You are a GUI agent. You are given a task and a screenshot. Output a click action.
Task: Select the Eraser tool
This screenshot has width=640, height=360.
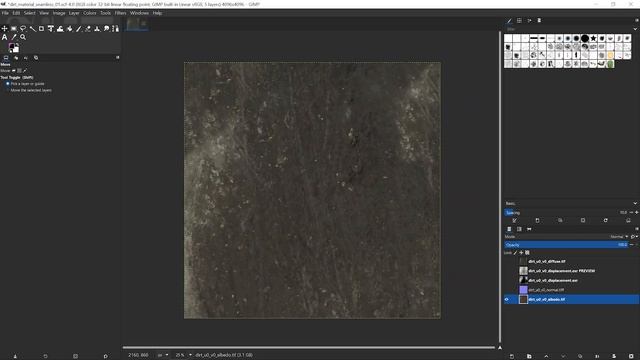click(88, 29)
